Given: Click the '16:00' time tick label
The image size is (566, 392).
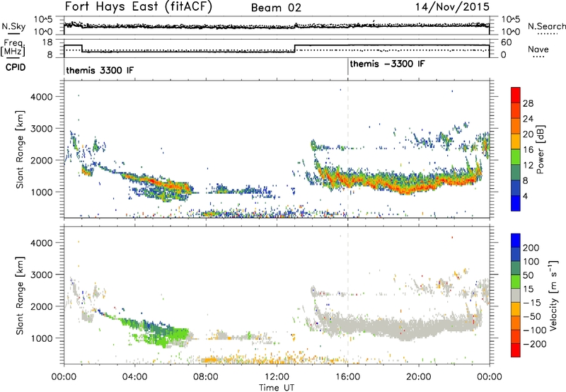Looking at the screenshot, I should click(347, 377).
